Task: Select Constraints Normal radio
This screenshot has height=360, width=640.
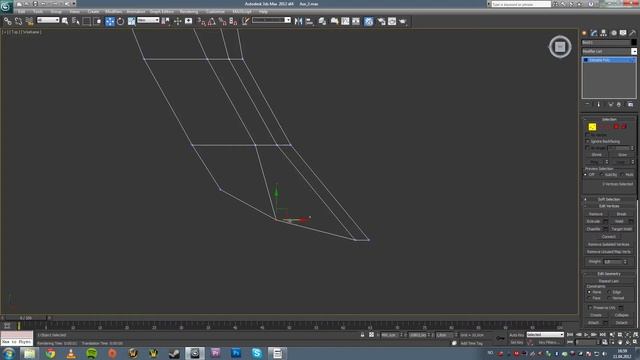Action: (x=609, y=298)
